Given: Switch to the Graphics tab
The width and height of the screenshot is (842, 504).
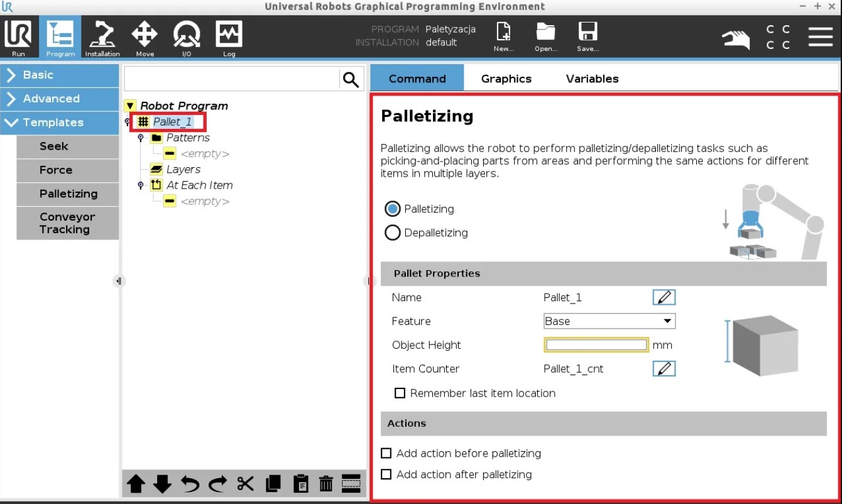Looking at the screenshot, I should 506,79.
